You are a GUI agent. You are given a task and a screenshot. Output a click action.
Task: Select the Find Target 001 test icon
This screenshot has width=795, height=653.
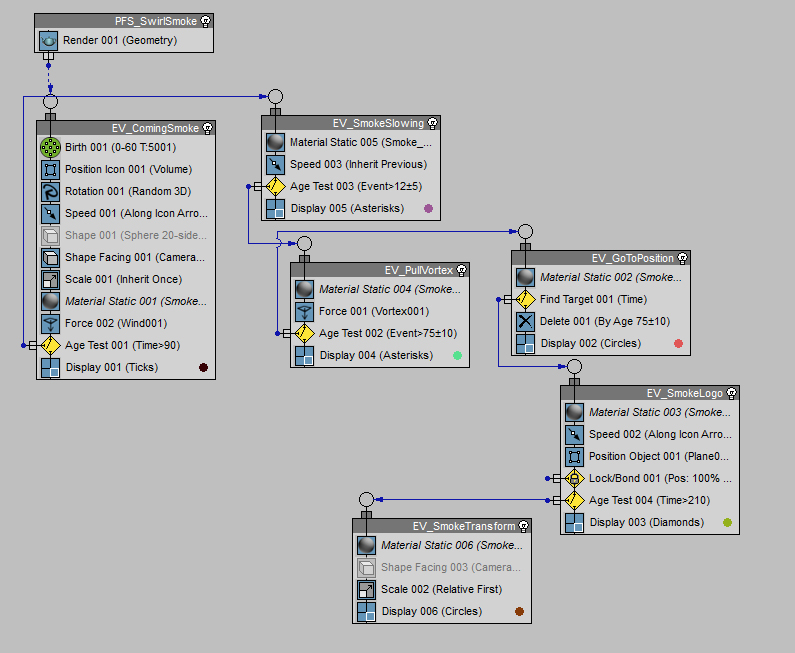point(526,299)
